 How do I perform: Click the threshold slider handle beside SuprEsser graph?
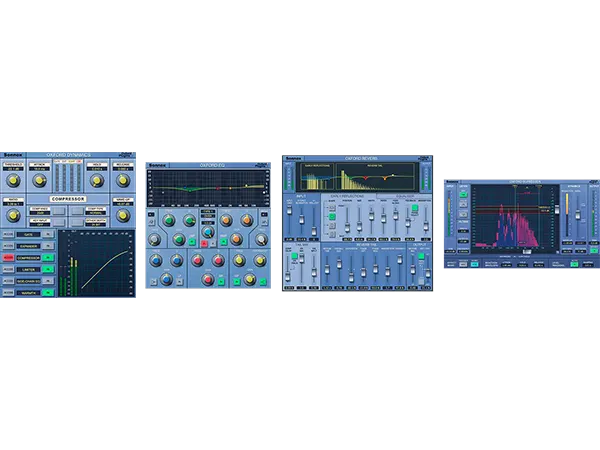tap(557, 209)
